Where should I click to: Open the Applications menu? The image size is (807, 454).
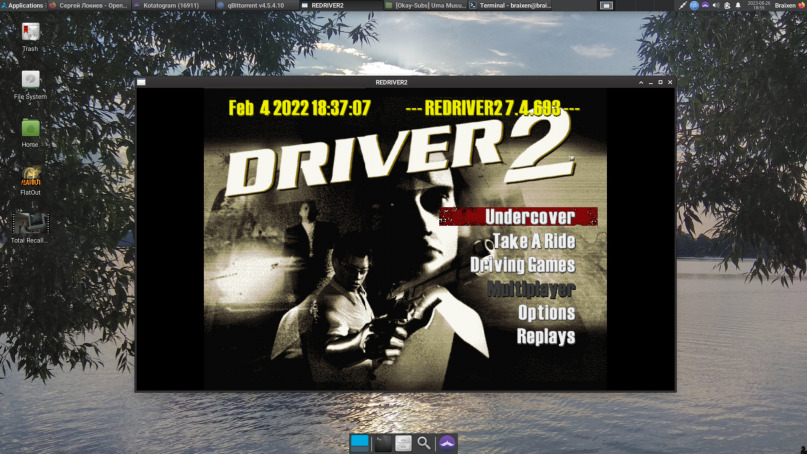click(x=22, y=5)
